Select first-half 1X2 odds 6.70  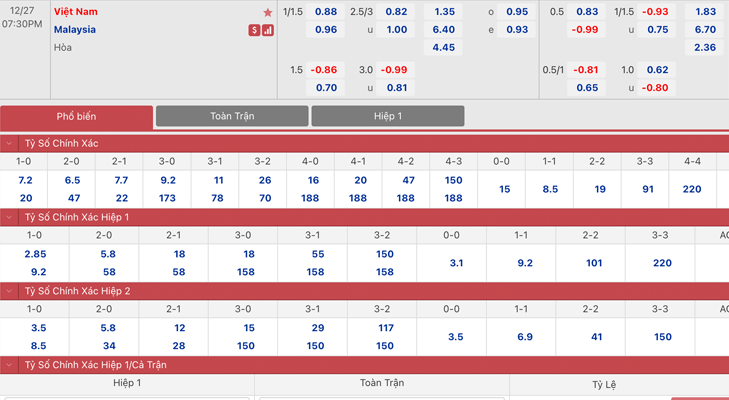coord(705,30)
